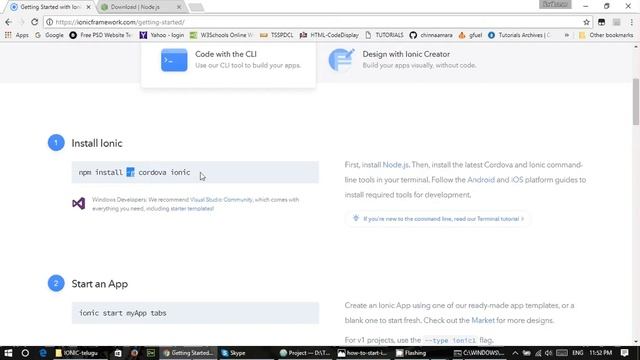Open the gfuel bookmark
640x360 pixels.
pos(470,35)
